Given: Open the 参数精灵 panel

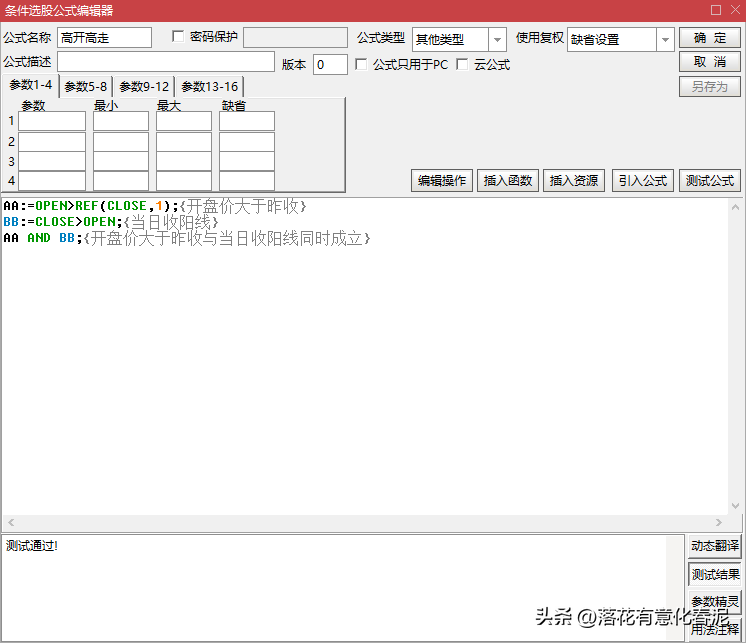Looking at the screenshot, I should [x=715, y=602].
